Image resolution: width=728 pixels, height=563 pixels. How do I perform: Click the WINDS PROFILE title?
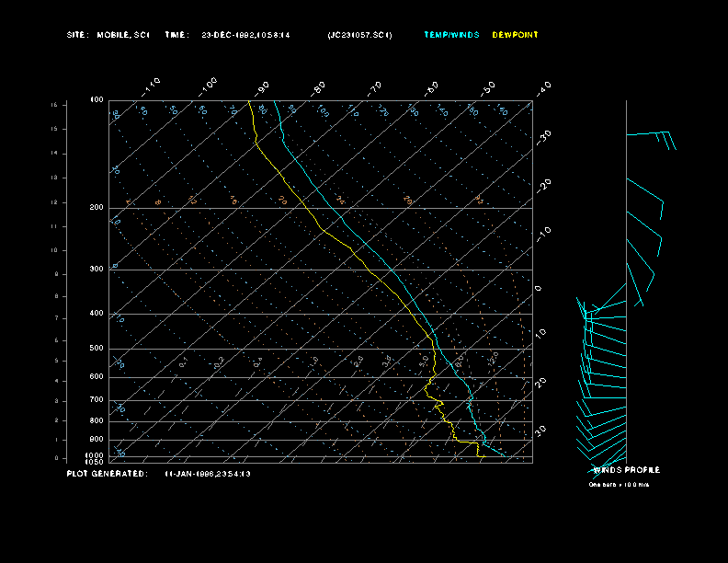[x=626, y=470]
